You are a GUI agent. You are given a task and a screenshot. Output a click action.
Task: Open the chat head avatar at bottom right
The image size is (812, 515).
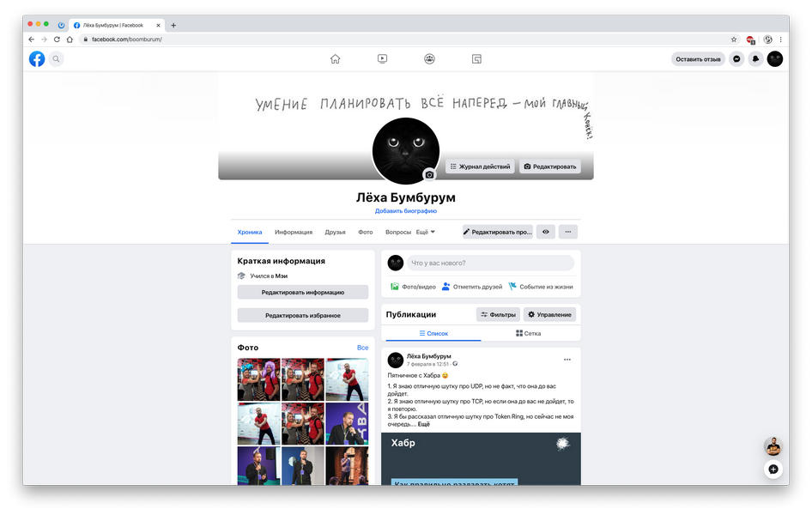(x=773, y=446)
